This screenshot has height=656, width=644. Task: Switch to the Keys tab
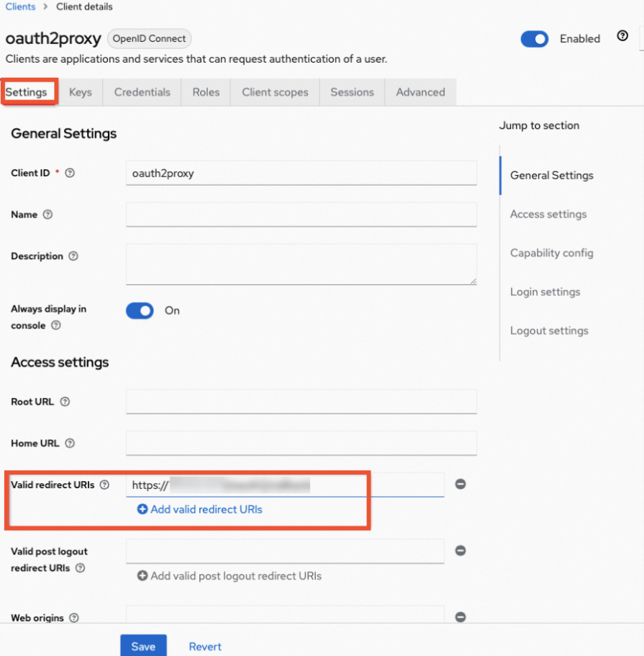(81, 92)
